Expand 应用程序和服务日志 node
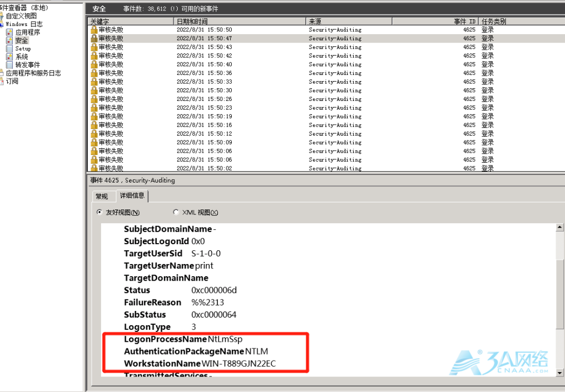This screenshot has height=392, width=565. point(33,73)
